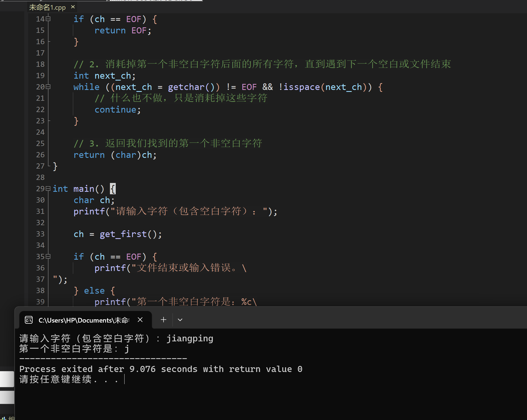Image resolution: width=527 pixels, height=420 pixels.
Task: Select the word EOF on line 35
Action: pos(134,256)
